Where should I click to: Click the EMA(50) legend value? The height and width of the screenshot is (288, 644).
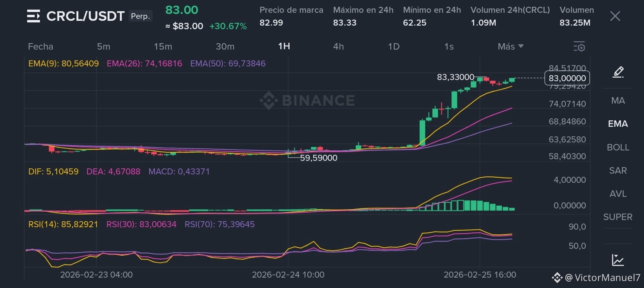228,63
